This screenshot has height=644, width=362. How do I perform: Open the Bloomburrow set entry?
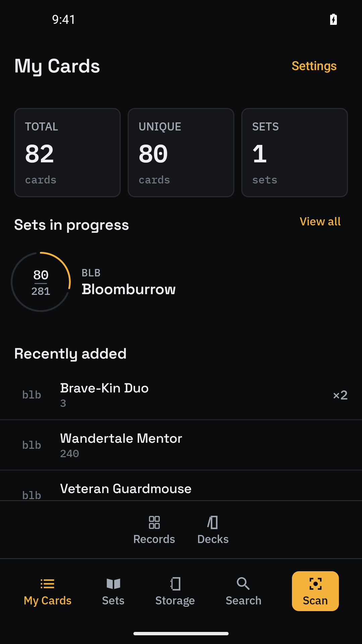click(181, 282)
